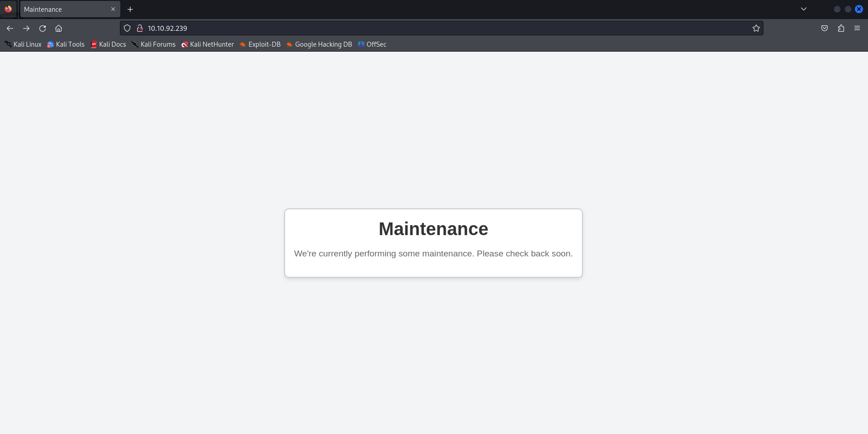The image size is (868, 434).
Task: Open Kali Docs bookmark
Action: point(109,44)
